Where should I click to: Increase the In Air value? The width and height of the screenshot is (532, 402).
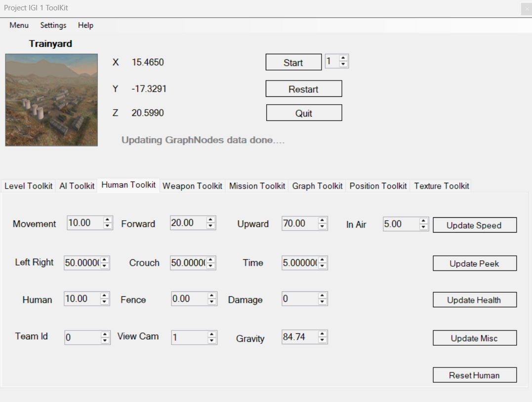(423, 221)
